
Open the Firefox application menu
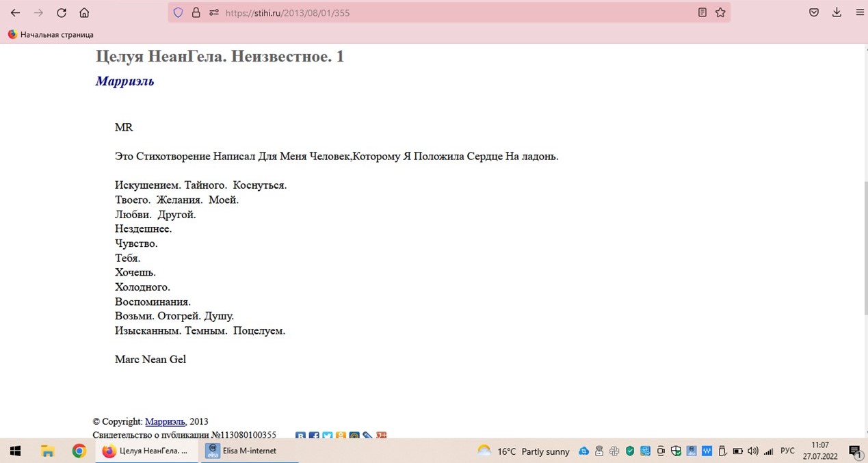pyautogui.click(x=860, y=12)
